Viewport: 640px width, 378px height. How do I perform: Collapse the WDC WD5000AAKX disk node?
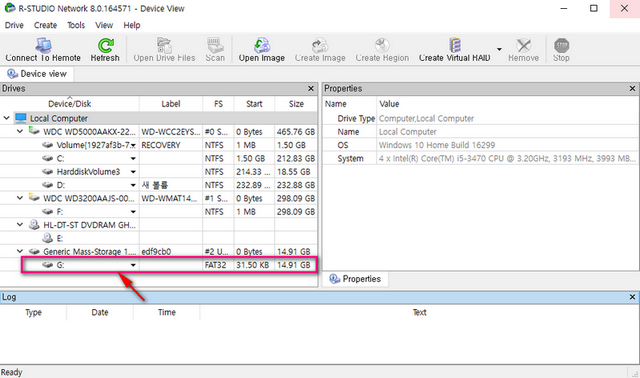click(20, 131)
